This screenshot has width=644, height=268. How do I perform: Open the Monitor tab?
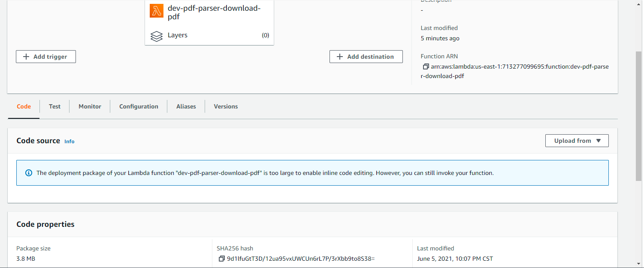(90, 106)
